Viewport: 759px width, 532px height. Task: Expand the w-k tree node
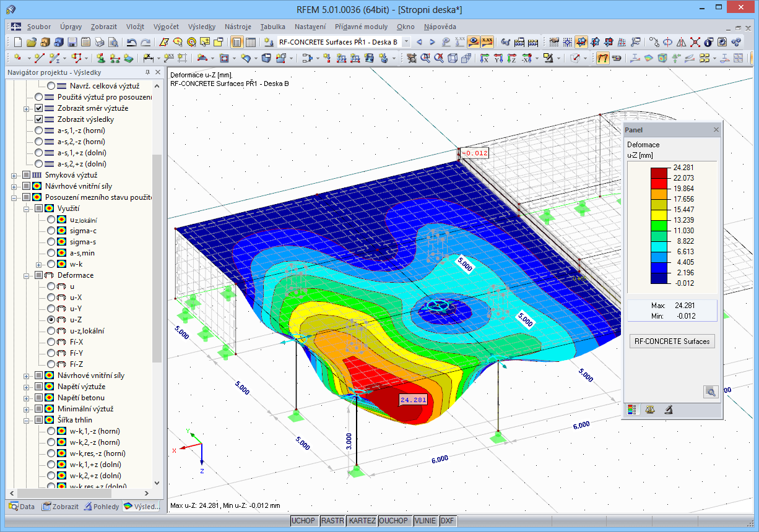pos(40,264)
